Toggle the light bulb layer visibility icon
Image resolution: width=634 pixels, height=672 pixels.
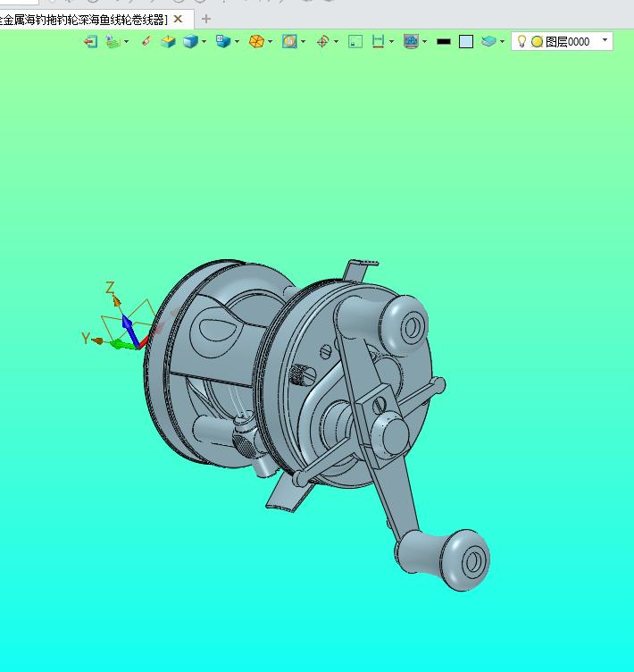coord(522,41)
